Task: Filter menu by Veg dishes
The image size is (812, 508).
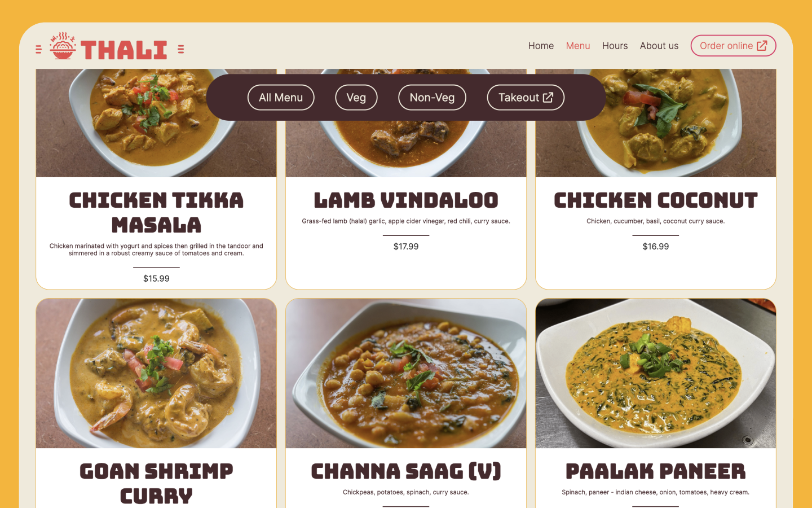Action: (x=356, y=98)
